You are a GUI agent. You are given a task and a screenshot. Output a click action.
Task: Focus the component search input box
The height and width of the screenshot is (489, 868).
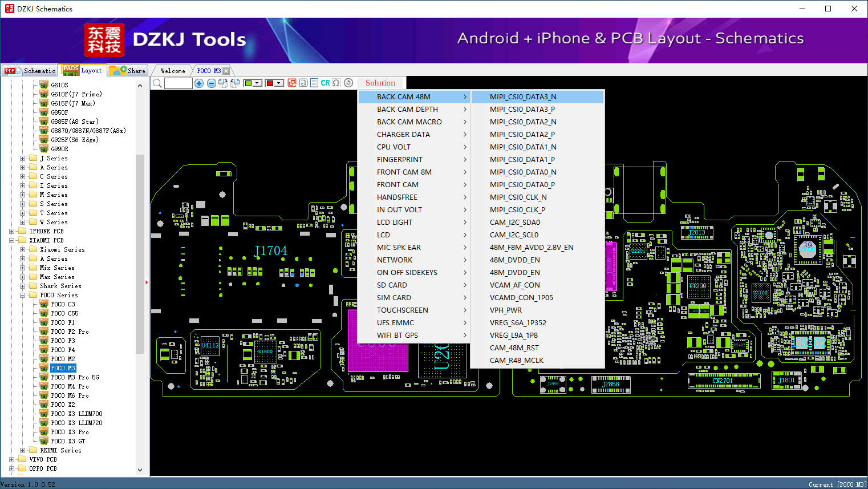click(x=179, y=83)
